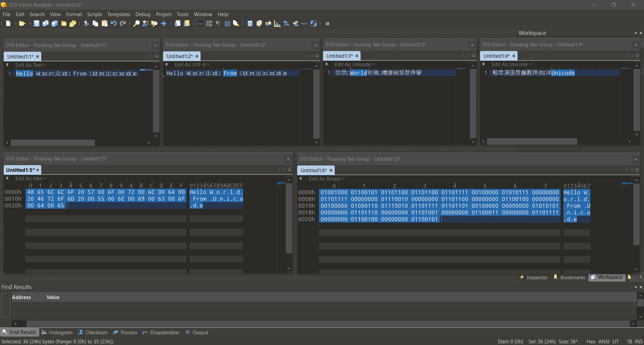Screen dimensions: 644x345
Task: Change ANSI character set in status bar
Action: click(x=604, y=341)
